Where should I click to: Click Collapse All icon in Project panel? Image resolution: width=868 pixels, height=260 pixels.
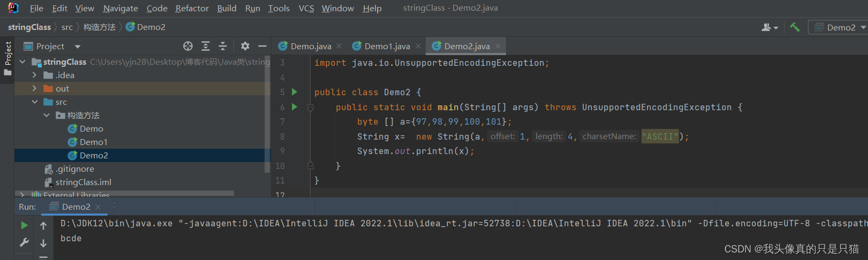(223, 46)
